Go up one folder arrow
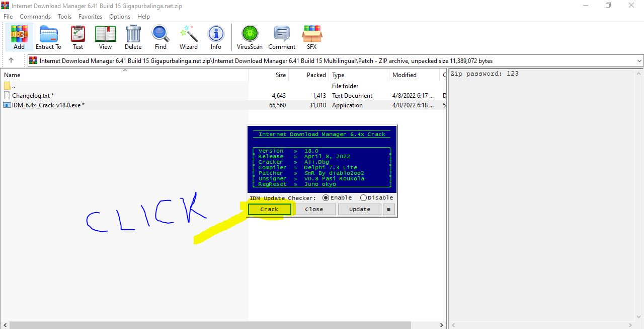The image size is (644, 329). coord(11,60)
